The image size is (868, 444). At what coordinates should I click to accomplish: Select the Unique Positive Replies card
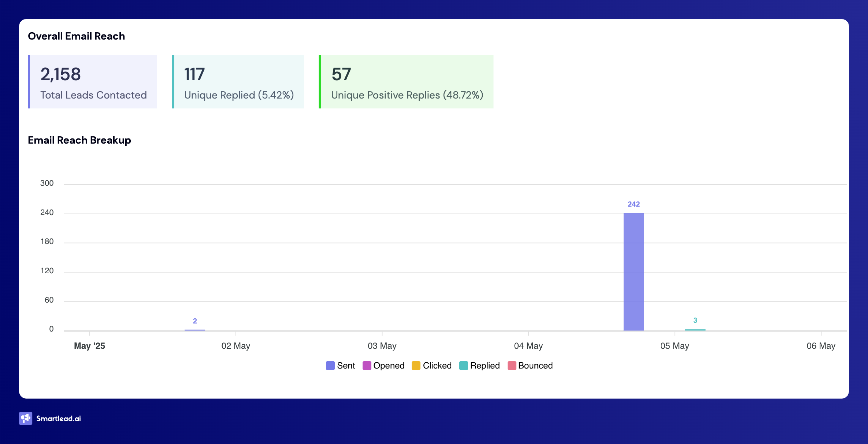coord(406,81)
